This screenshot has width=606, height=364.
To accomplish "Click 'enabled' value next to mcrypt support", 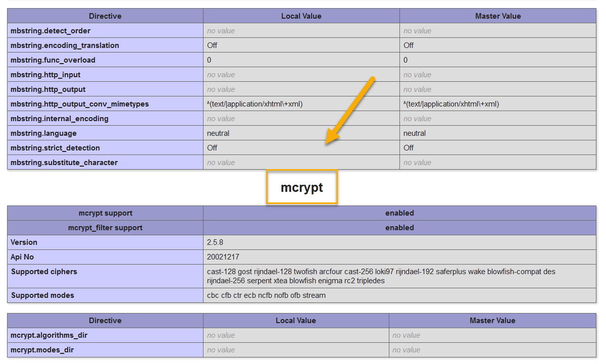I will point(399,213).
